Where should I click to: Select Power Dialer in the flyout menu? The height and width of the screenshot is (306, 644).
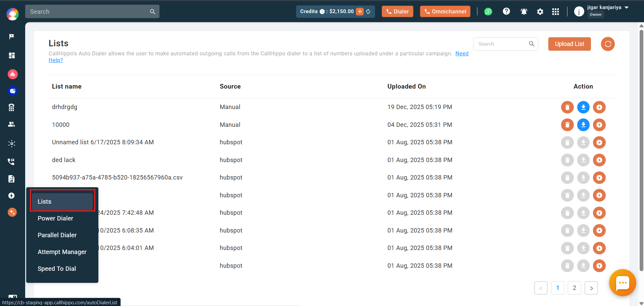pyautogui.click(x=55, y=218)
